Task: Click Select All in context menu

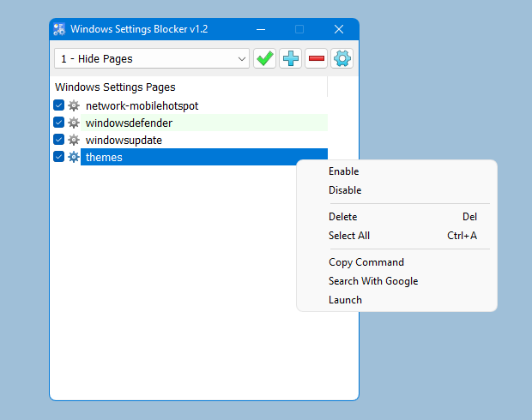Action: click(348, 236)
